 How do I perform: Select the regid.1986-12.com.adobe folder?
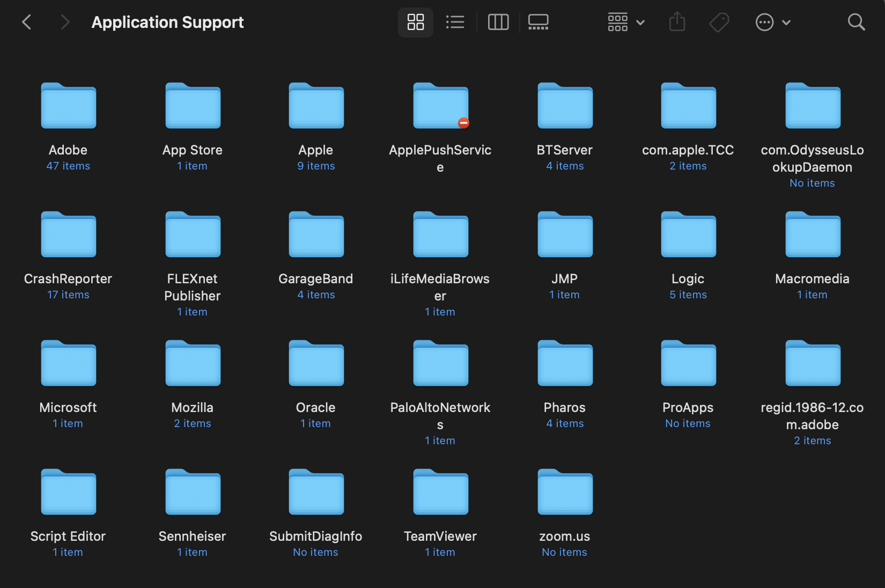click(813, 363)
